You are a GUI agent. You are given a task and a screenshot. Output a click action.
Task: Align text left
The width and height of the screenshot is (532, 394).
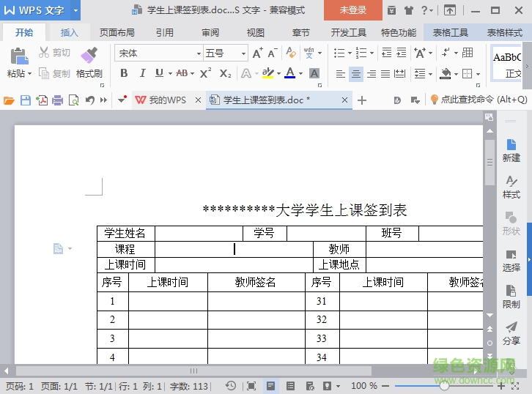[340, 73]
